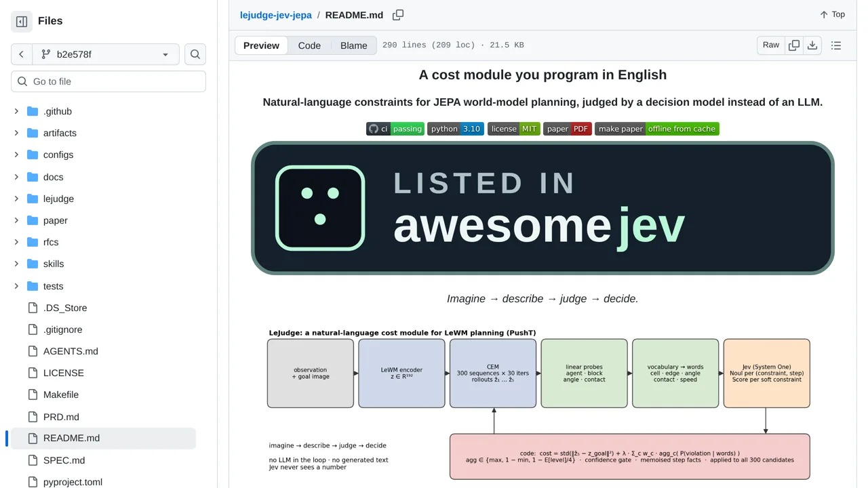The image size is (868, 488).
Task: Expand the tests folder chevron
Action: coord(16,286)
